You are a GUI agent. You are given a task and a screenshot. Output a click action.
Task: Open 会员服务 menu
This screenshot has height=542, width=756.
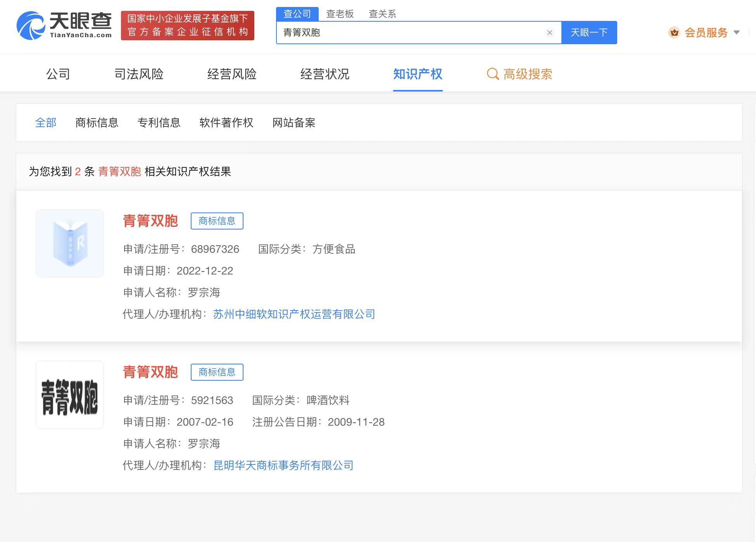706,33
